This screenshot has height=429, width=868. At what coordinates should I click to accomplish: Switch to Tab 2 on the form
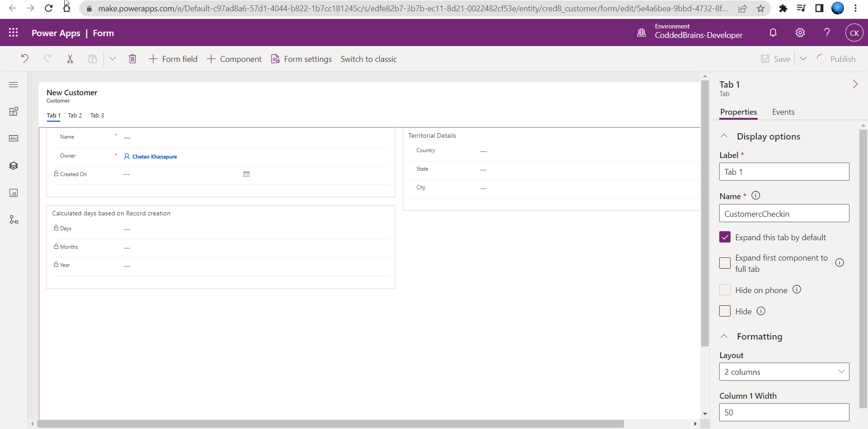pos(75,116)
